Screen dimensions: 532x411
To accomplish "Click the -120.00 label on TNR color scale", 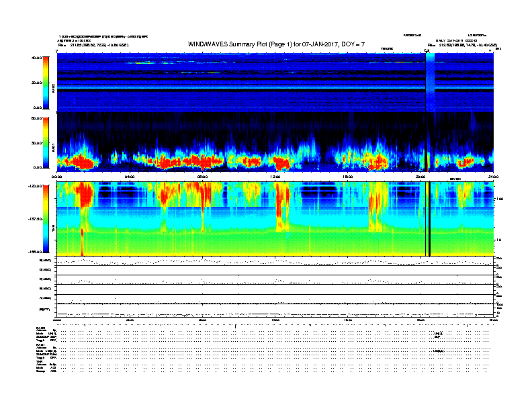I will coord(34,185).
